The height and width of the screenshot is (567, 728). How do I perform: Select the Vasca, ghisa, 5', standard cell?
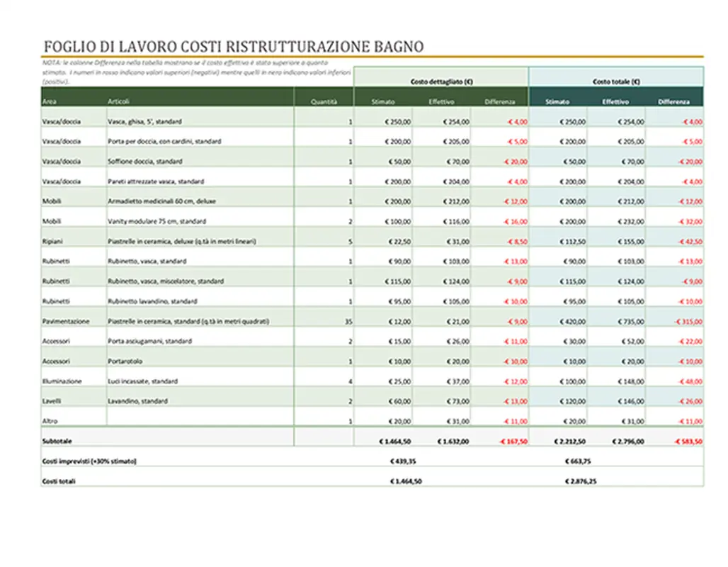[144, 121]
